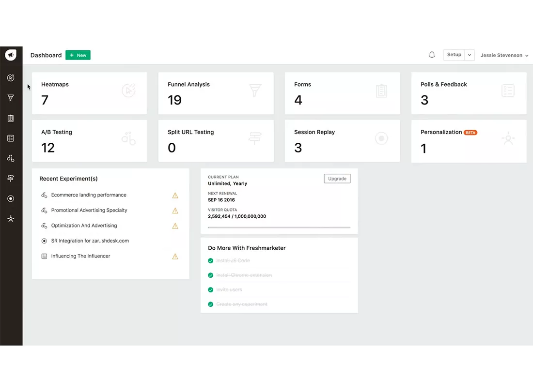Open Forms clipboard icon in sidebar
The width and height of the screenshot is (533, 392).
[x=11, y=118]
